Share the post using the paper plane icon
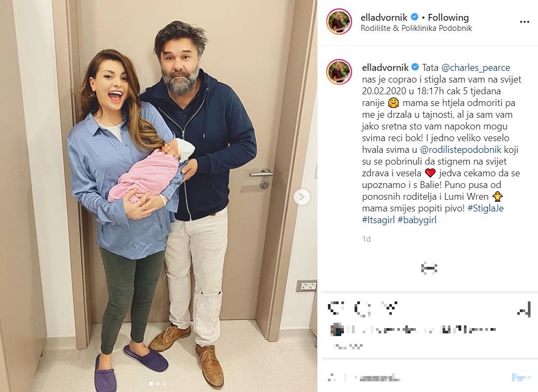 390,308
